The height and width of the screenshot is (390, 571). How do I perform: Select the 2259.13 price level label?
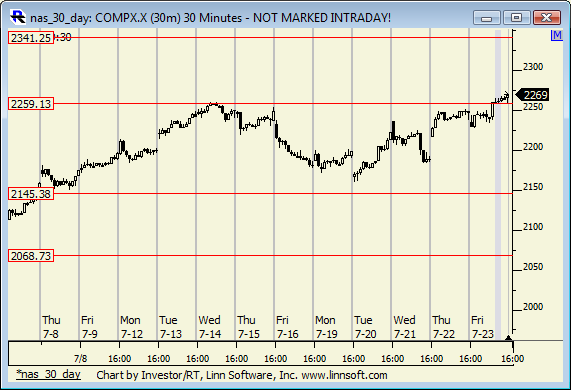[31, 104]
